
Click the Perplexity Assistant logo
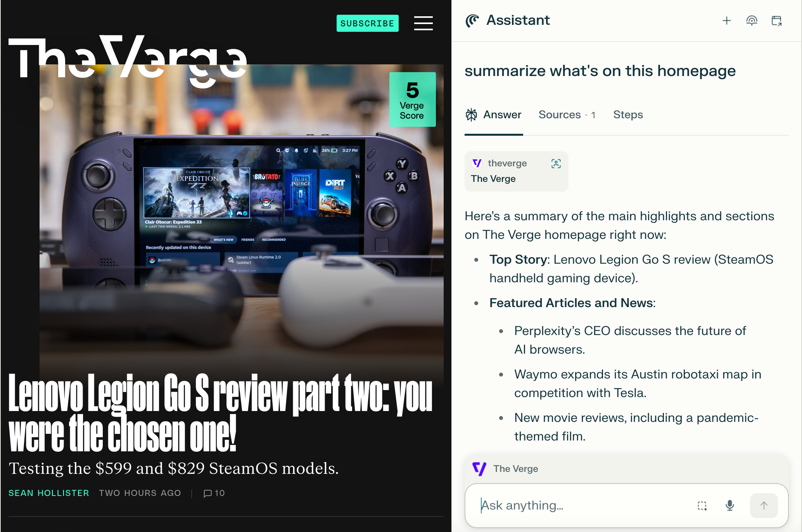[x=472, y=21]
